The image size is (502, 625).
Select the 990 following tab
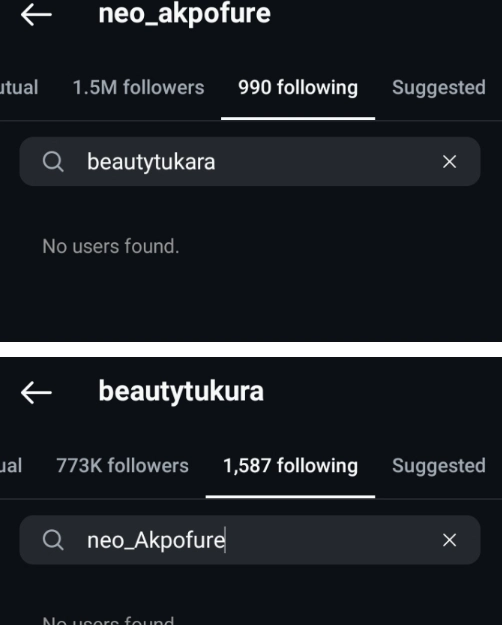point(298,87)
